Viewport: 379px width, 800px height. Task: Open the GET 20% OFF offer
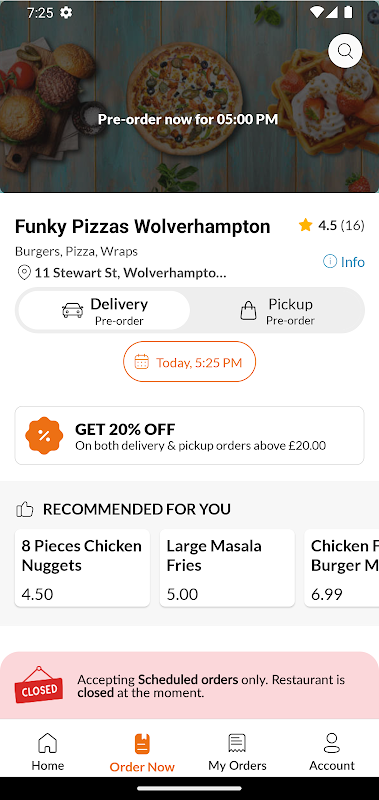189,435
